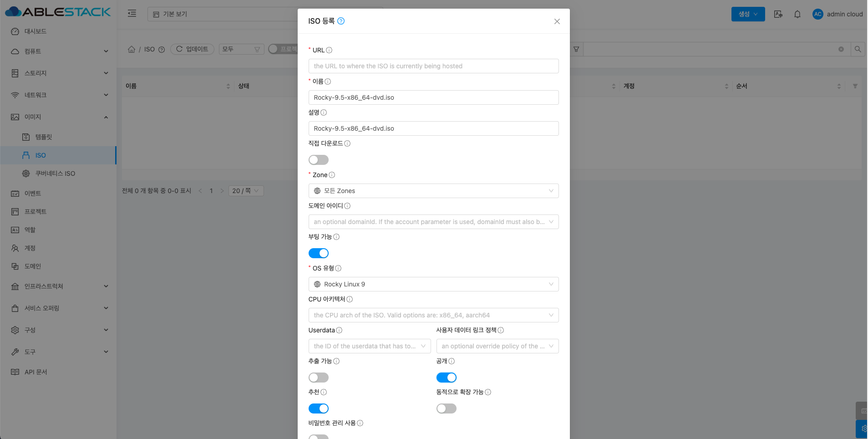Screen dimensions: 868x439
Task: Toggle the 추천 switch
Action: 319,408
